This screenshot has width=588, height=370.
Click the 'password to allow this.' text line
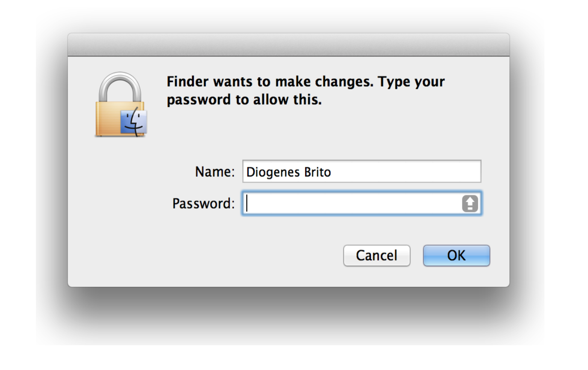pyautogui.click(x=244, y=100)
